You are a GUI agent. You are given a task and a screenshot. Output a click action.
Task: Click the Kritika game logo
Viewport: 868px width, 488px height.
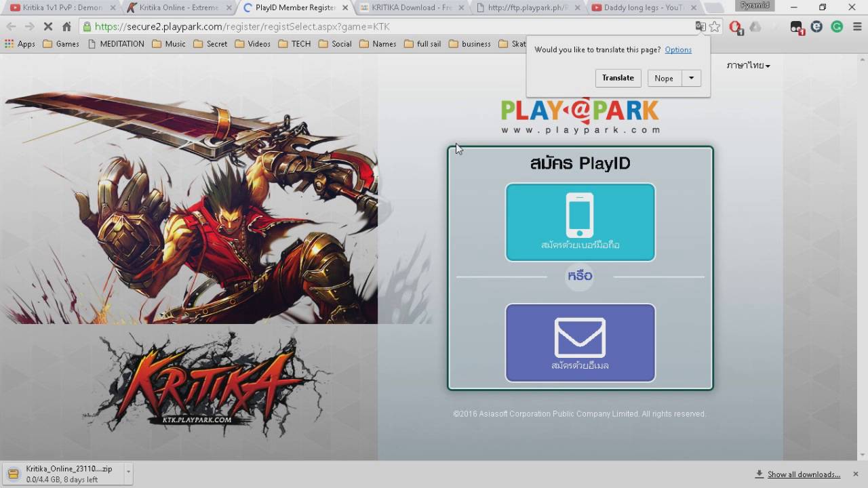(205, 385)
